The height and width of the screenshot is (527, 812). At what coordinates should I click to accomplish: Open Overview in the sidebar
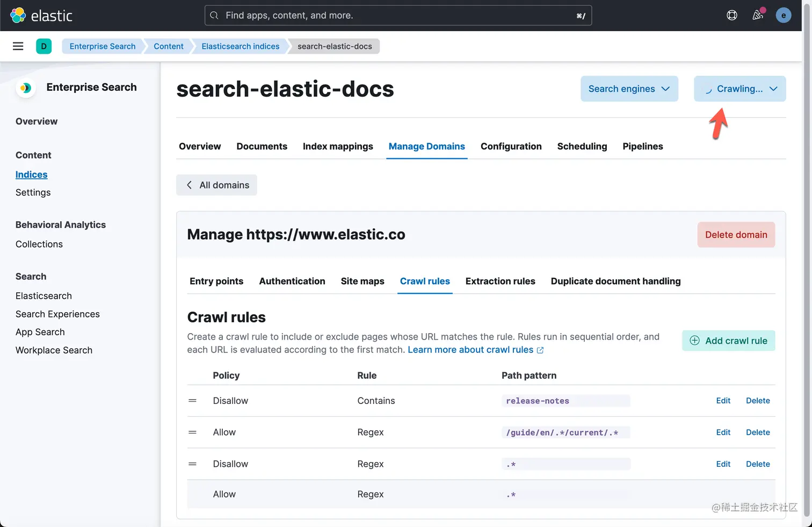(37, 121)
